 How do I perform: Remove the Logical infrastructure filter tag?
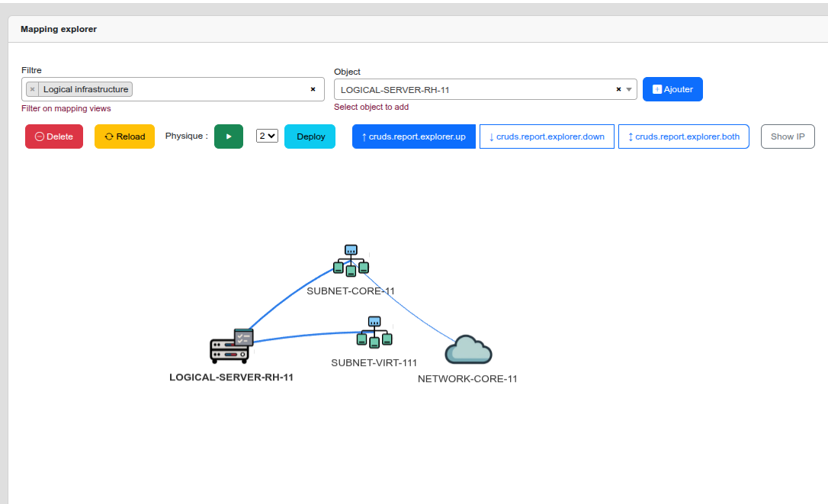coord(32,89)
